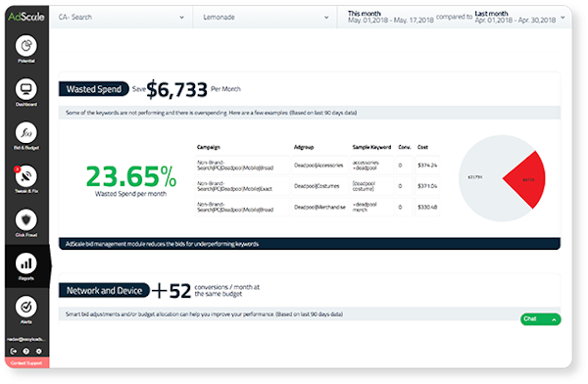
Task: Select the Network and Device section header
Action: click(104, 291)
